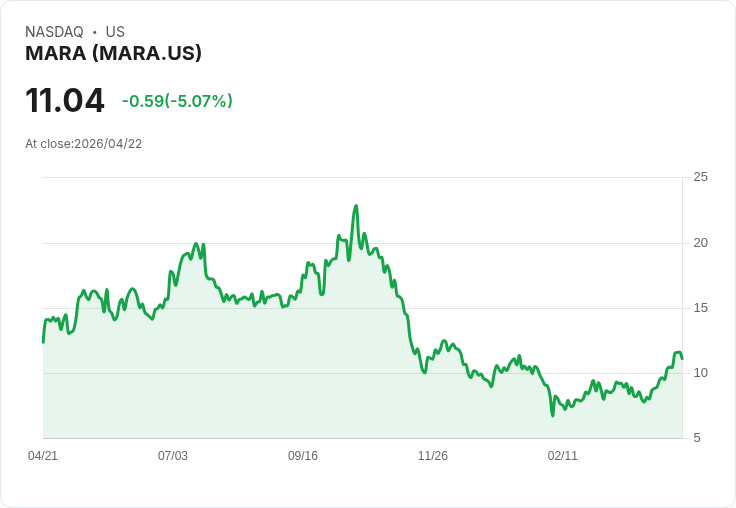Click the rightmost end of the price line
736x508 pixels.
[682, 359]
